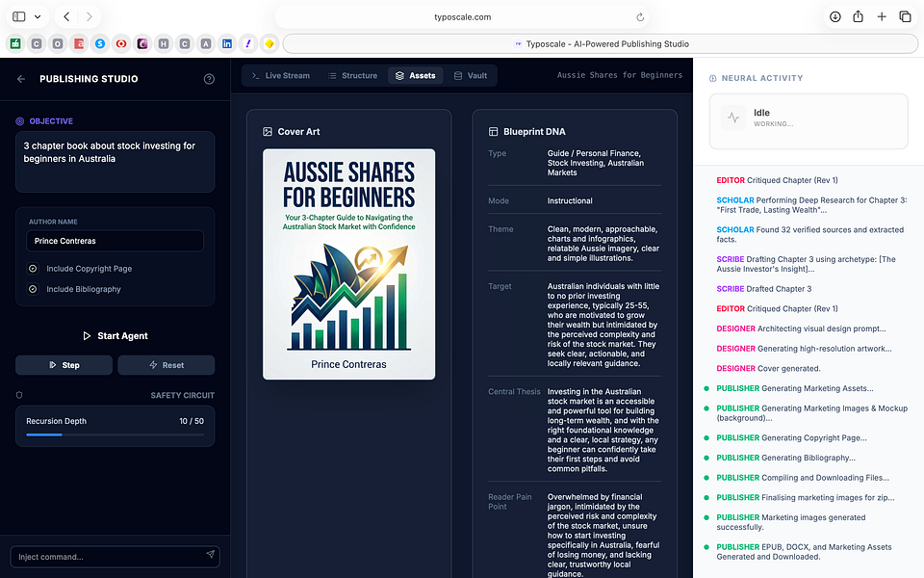This screenshot has height=578, width=924.
Task: Toggle the Safari sidebar button
Action: click(x=19, y=16)
